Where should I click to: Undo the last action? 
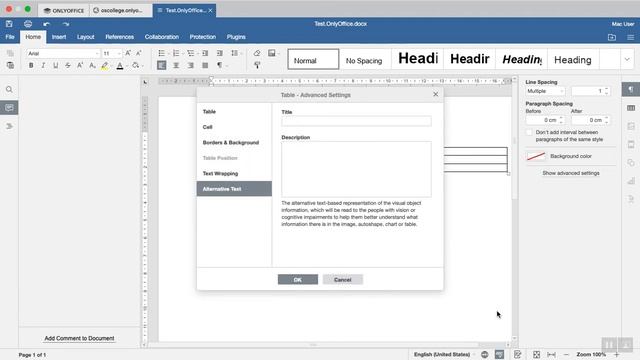point(47,24)
